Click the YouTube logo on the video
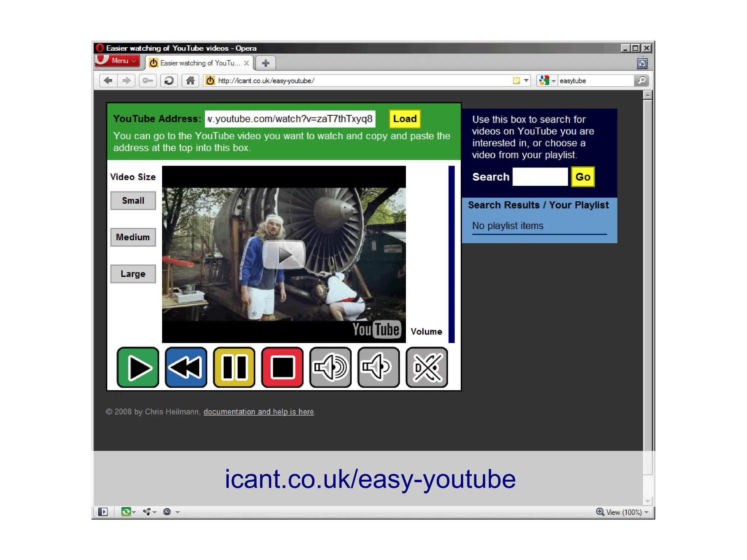Screen dimensions: 747x560 coord(376,330)
